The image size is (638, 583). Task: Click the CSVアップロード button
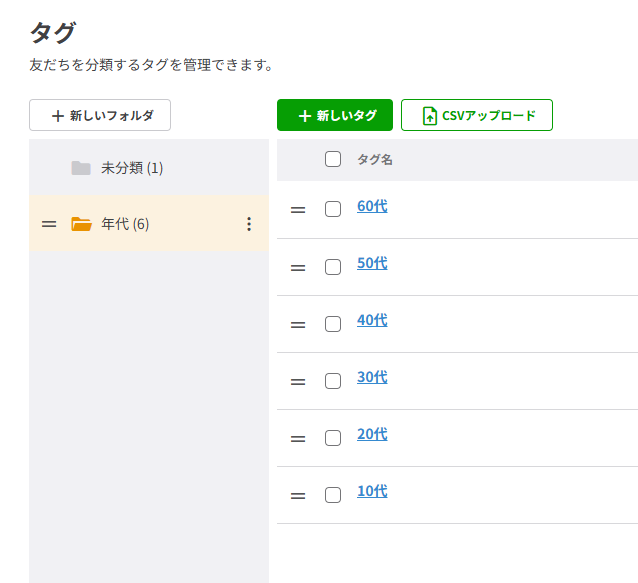click(477, 115)
